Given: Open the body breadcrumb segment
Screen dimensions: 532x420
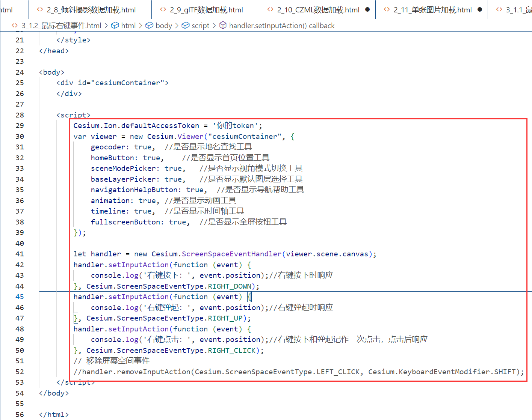Looking at the screenshot, I should click(x=164, y=26).
